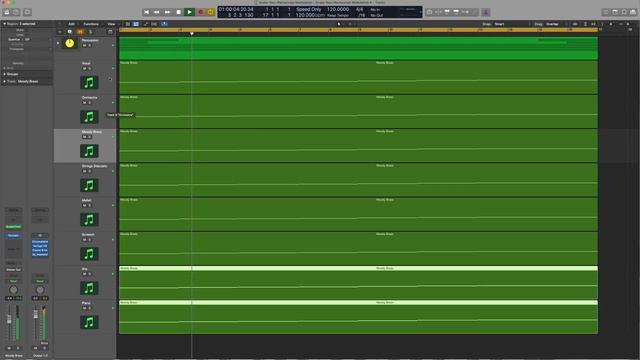Open the Library panel
This screenshot has height=360, width=640.
pyautogui.click(x=7, y=12)
